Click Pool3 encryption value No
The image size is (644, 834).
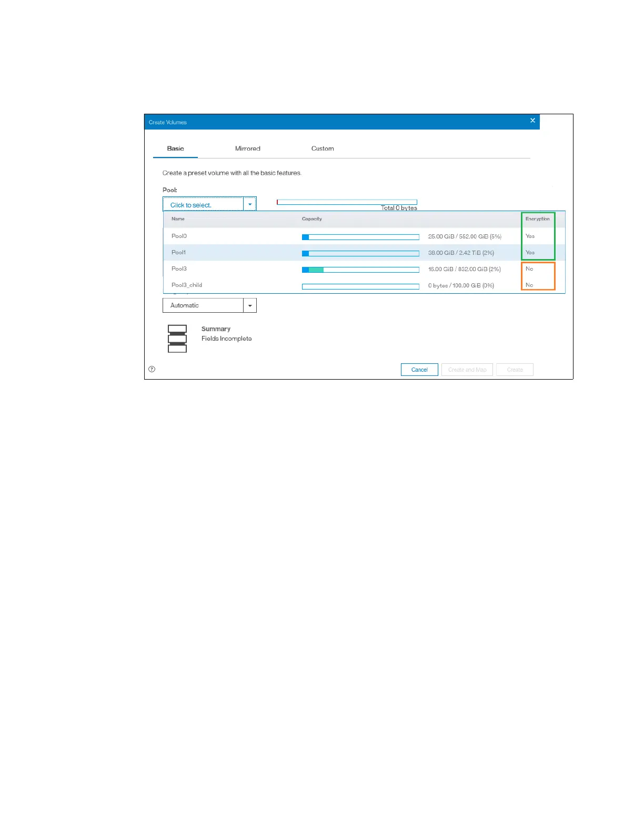[529, 269]
